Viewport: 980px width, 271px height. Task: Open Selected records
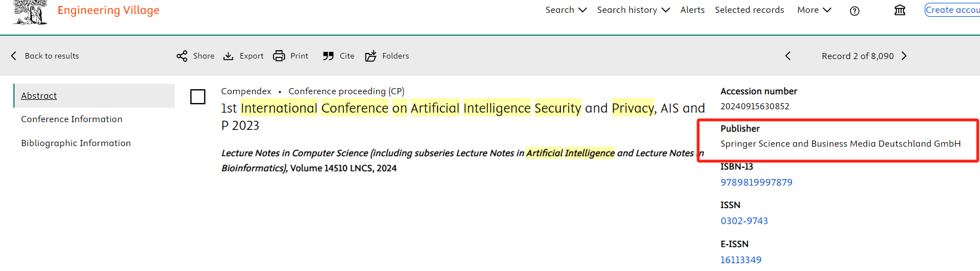pyautogui.click(x=749, y=10)
